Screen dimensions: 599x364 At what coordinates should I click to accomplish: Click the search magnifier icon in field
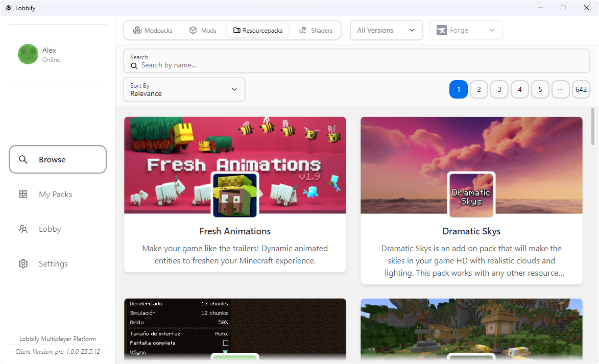pos(134,66)
